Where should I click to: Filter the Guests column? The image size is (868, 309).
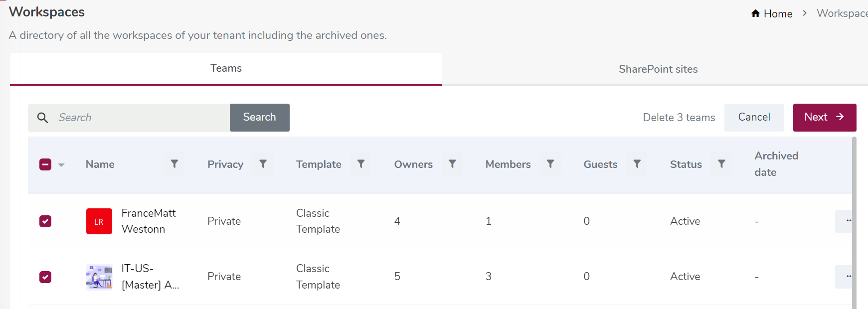coord(637,164)
